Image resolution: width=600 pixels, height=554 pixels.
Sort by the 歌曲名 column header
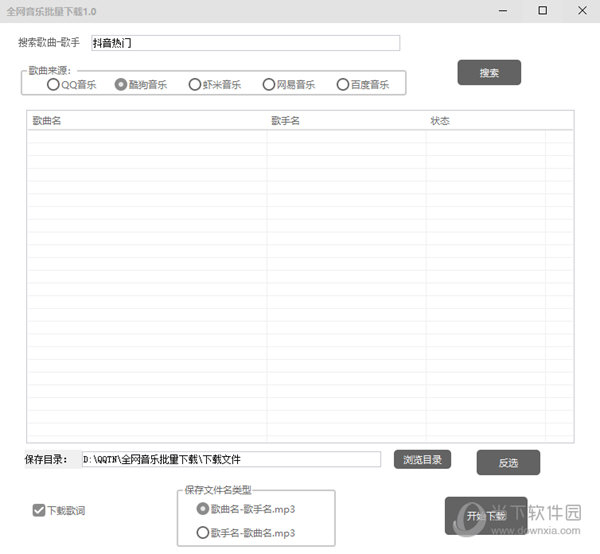click(x=147, y=121)
